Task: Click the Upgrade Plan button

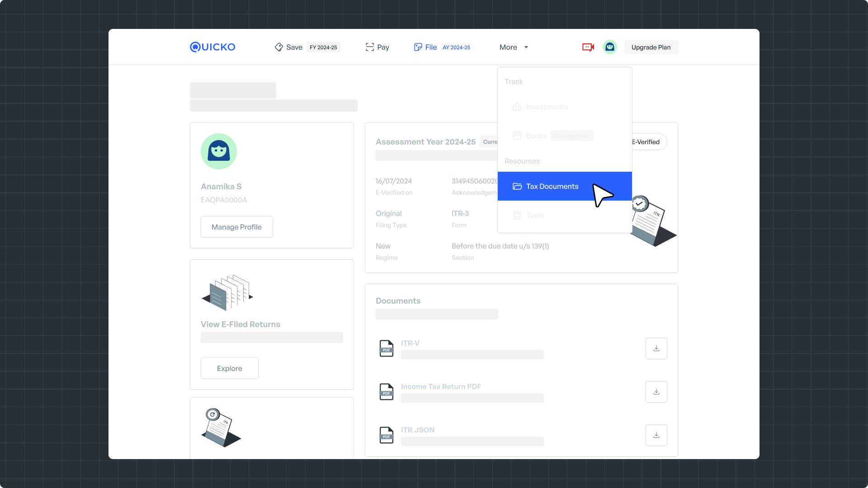Action: (651, 47)
